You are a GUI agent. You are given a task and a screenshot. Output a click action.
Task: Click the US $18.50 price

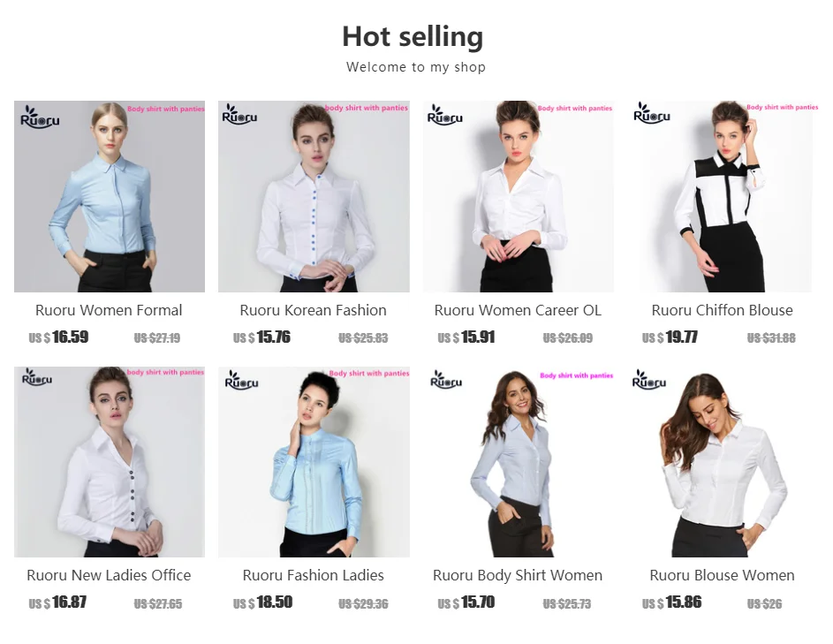263,602
